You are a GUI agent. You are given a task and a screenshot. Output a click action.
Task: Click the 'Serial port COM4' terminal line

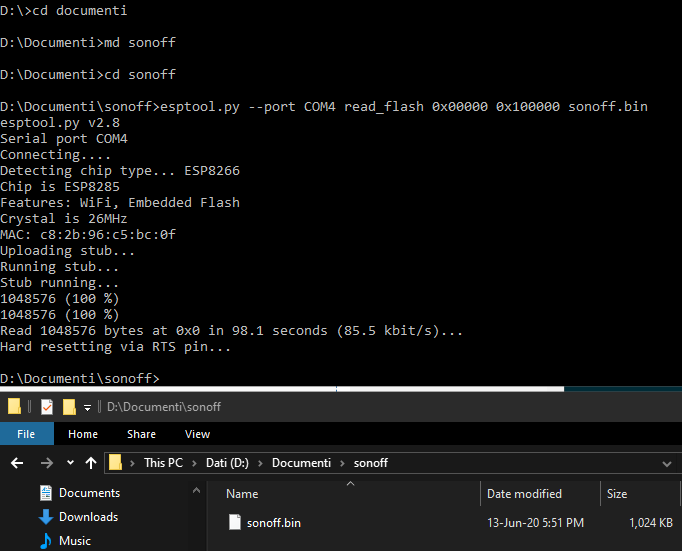click(x=64, y=139)
